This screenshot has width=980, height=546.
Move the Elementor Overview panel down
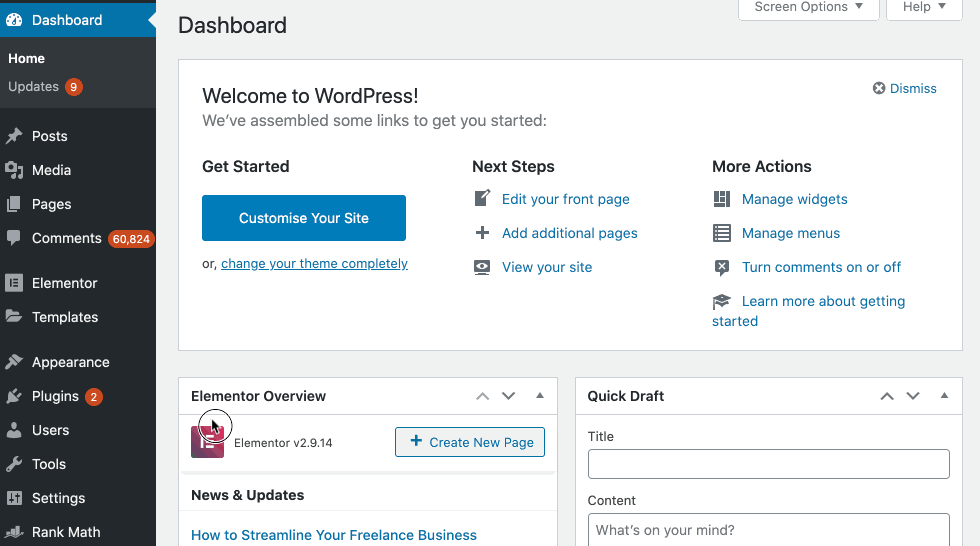click(509, 396)
